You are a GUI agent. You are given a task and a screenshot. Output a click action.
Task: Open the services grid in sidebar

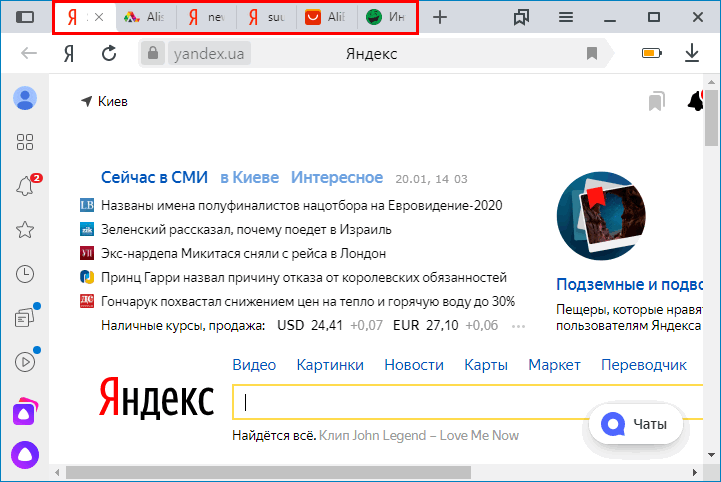pyautogui.click(x=25, y=142)
